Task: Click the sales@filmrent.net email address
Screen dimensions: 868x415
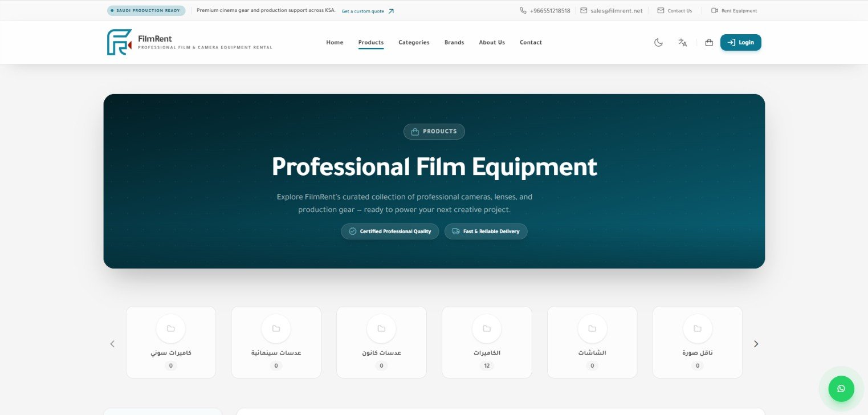Action: click(617, 11)
